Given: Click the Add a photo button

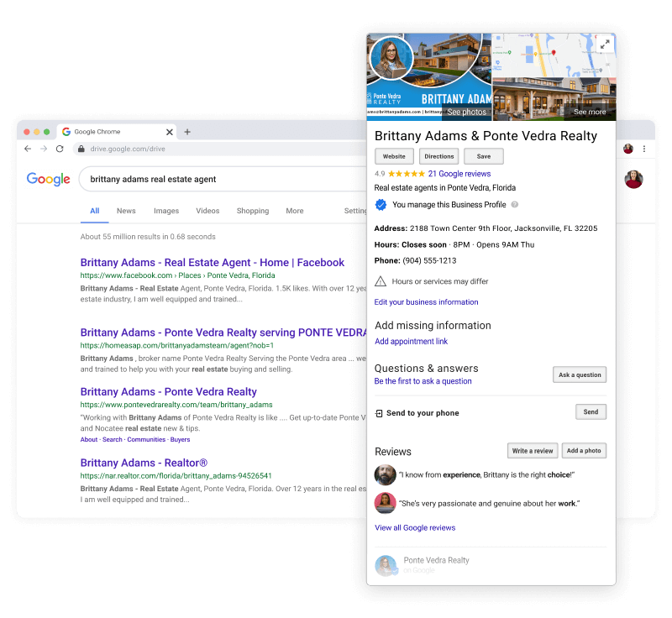Looking at the screenshot, I should 584,451.
